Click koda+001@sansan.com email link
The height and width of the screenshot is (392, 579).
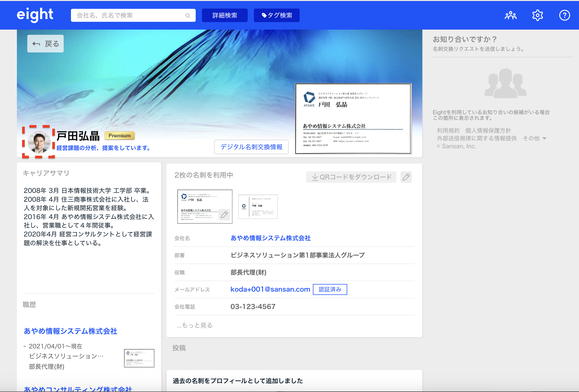[270, 289]
